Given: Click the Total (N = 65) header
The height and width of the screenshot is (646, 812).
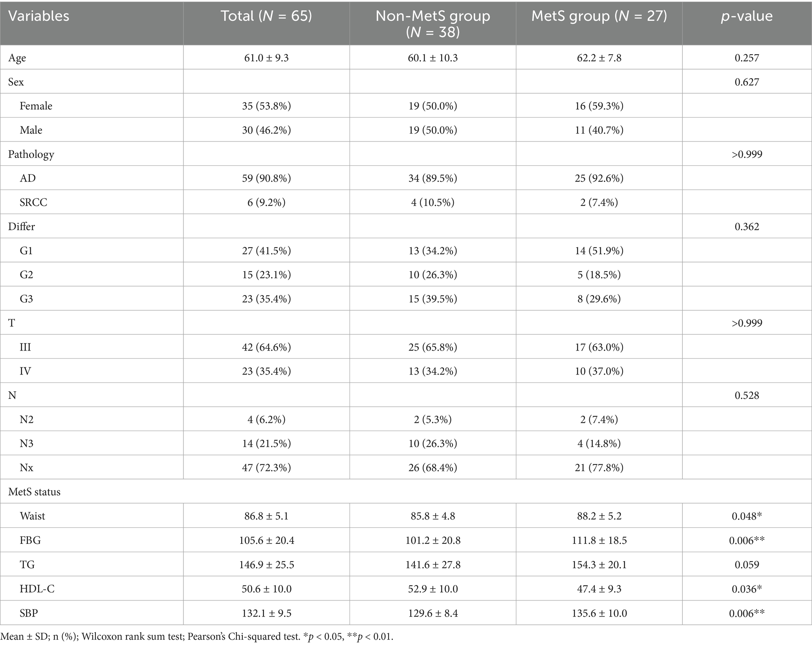Looking at the screenshot, I should tap(266, 17).
